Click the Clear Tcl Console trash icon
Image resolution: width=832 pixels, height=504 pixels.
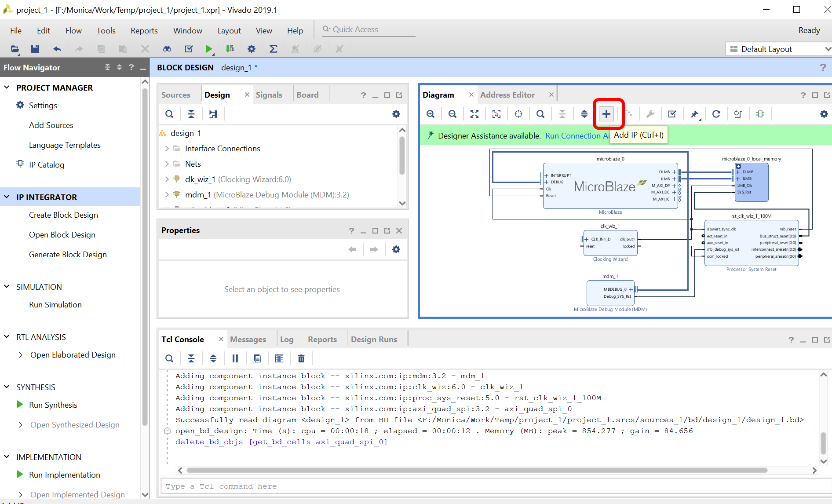301,358
